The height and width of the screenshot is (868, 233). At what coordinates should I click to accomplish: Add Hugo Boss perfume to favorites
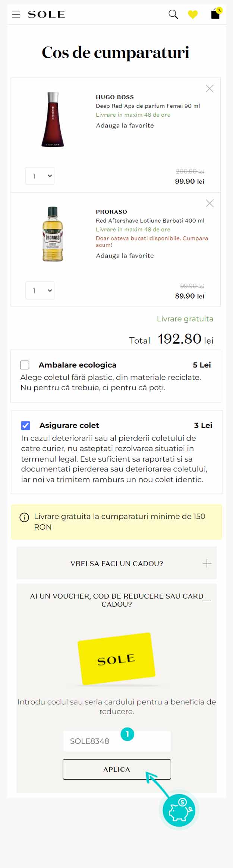point(125,126)
